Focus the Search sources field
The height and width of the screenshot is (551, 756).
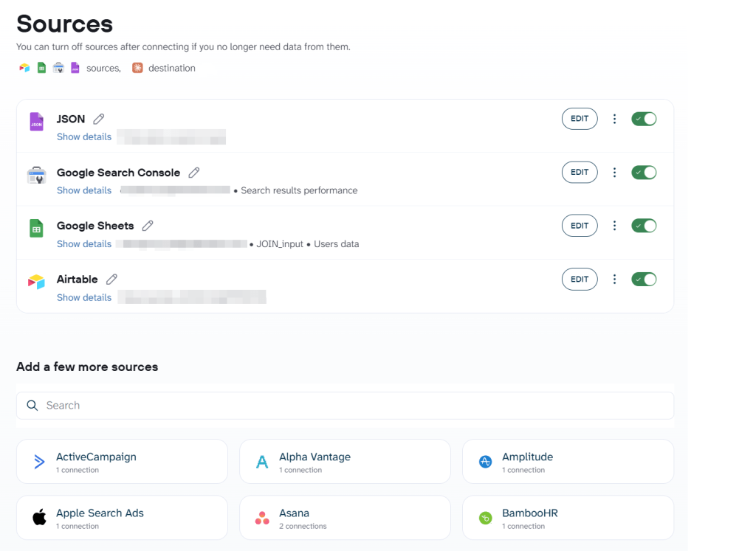point(346,406)
